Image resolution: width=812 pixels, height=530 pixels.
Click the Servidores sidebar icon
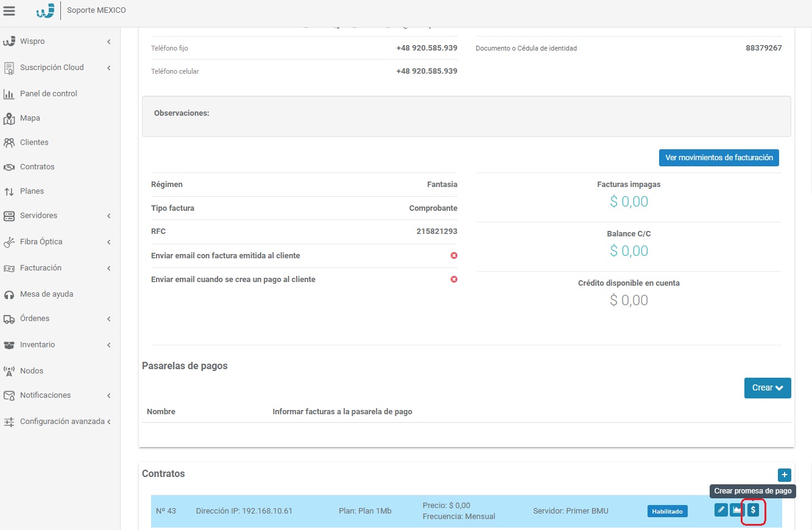point(9,216)
